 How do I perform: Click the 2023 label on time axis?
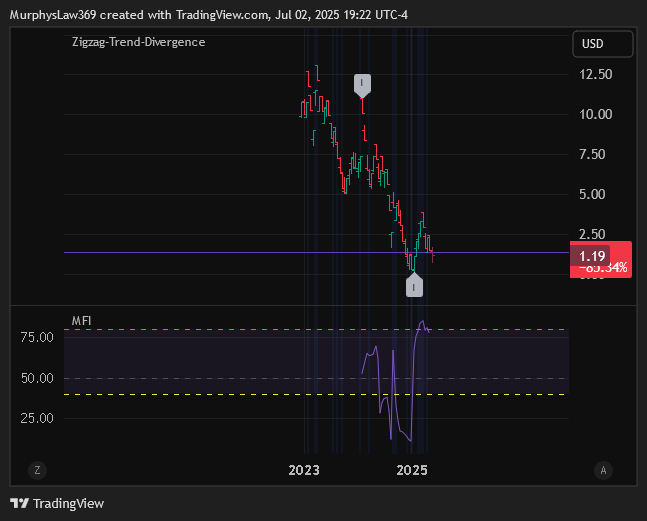pos(304,470)
